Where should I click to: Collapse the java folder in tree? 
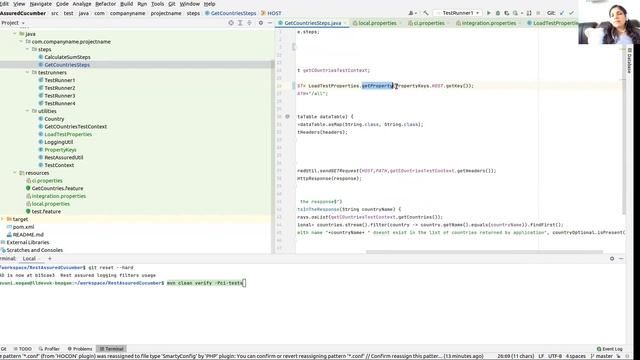click(x=15, y=34)
